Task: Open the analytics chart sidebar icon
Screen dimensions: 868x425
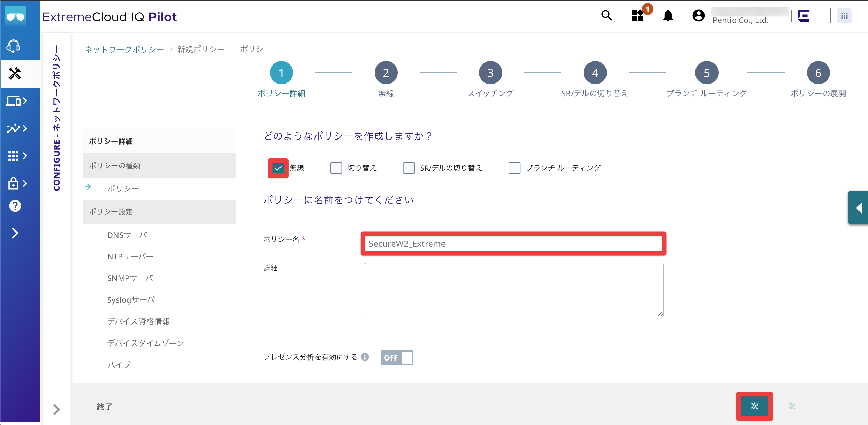Action: point(17,128)
